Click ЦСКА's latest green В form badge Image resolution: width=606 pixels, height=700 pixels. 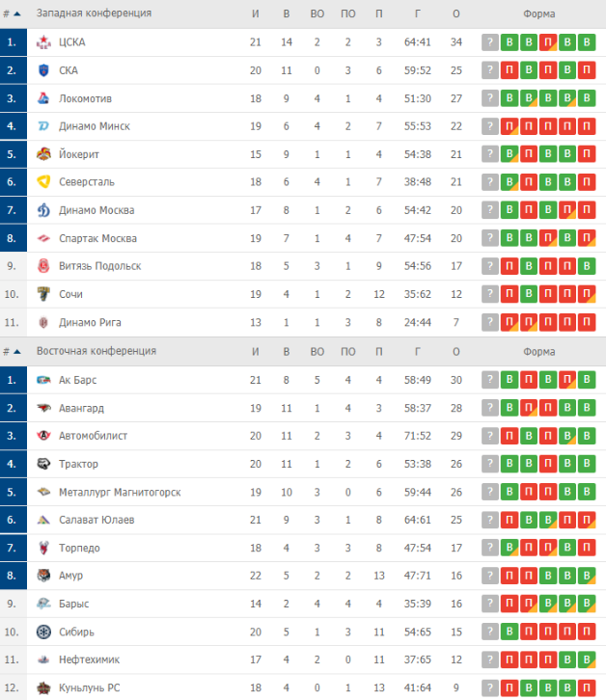pos(587,42)
